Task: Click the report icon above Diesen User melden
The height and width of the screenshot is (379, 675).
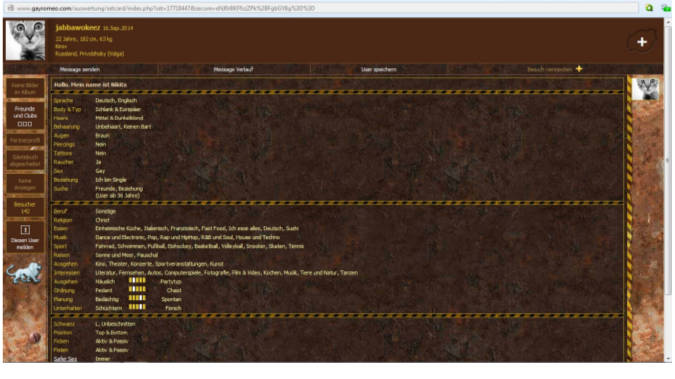Action: coord(25,230)
